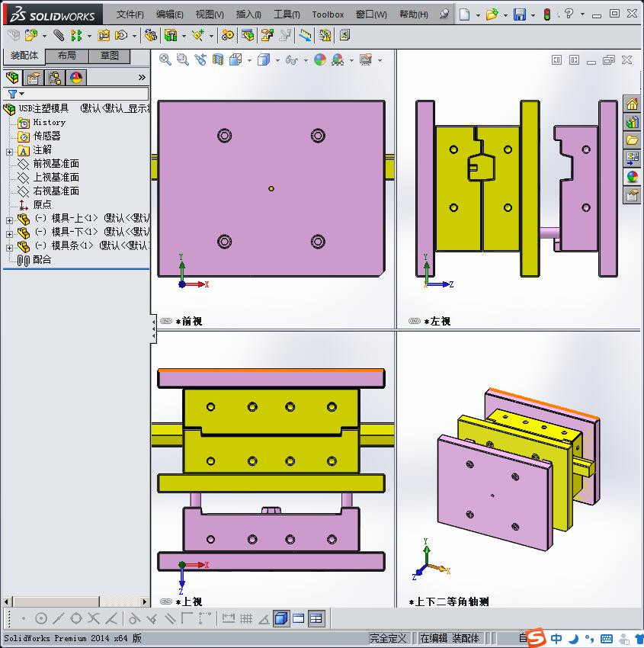Open the view orientation dropdown

point(248,59)
